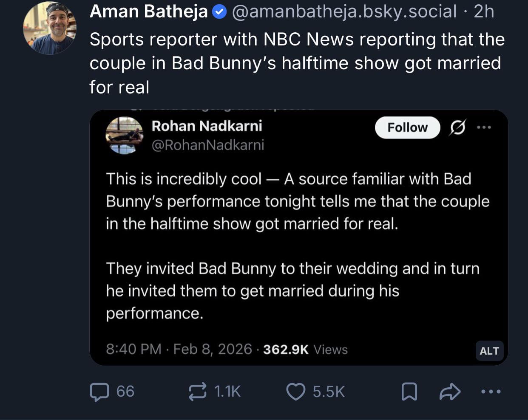Click the Grok slashed-circle icon in embedded tweet
This screenshot has width=528, height=420.
[x=457, y=127]
